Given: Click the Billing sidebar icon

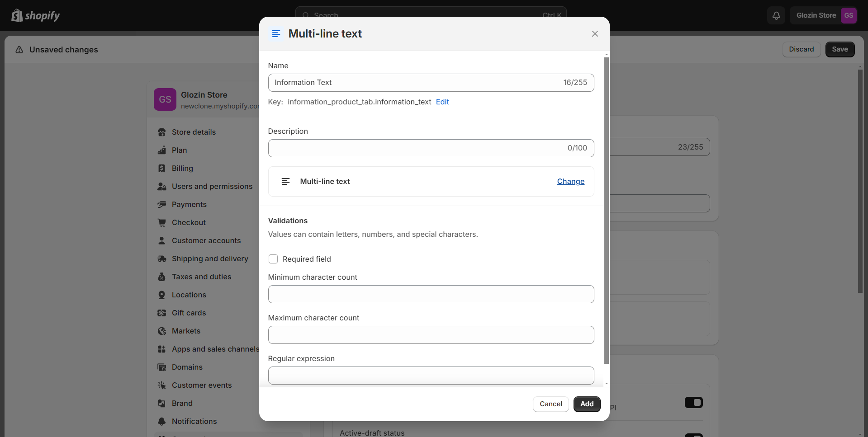Looking at the screenshot, I should pos(161,168).
